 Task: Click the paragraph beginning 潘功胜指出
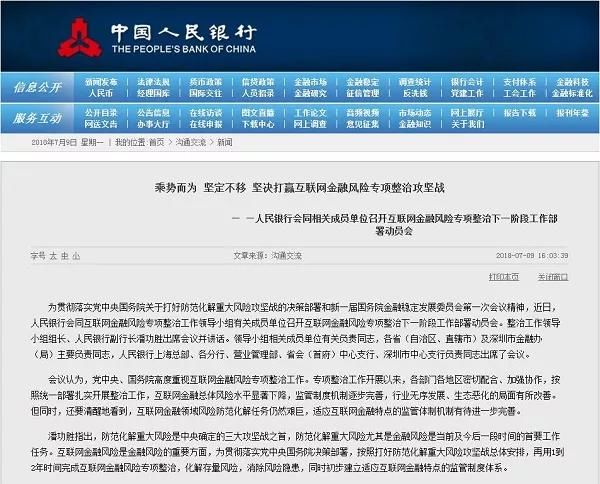(x=297, y=452)
